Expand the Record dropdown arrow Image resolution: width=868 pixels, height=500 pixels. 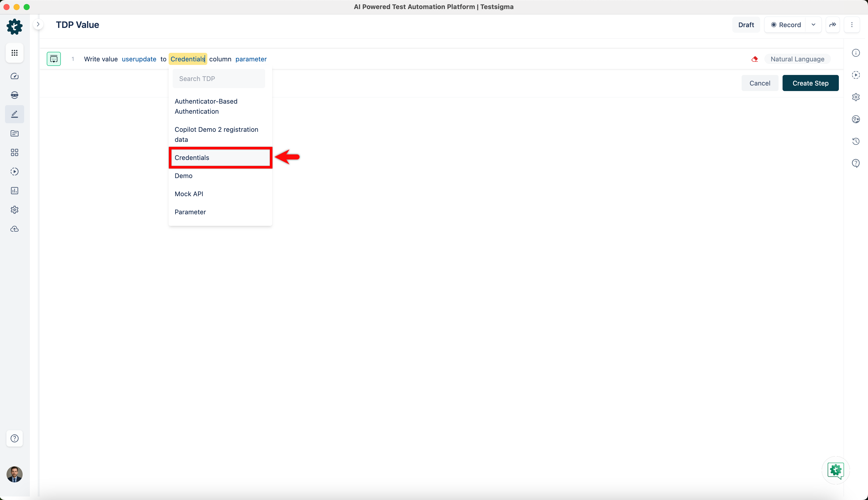point(813,25)
